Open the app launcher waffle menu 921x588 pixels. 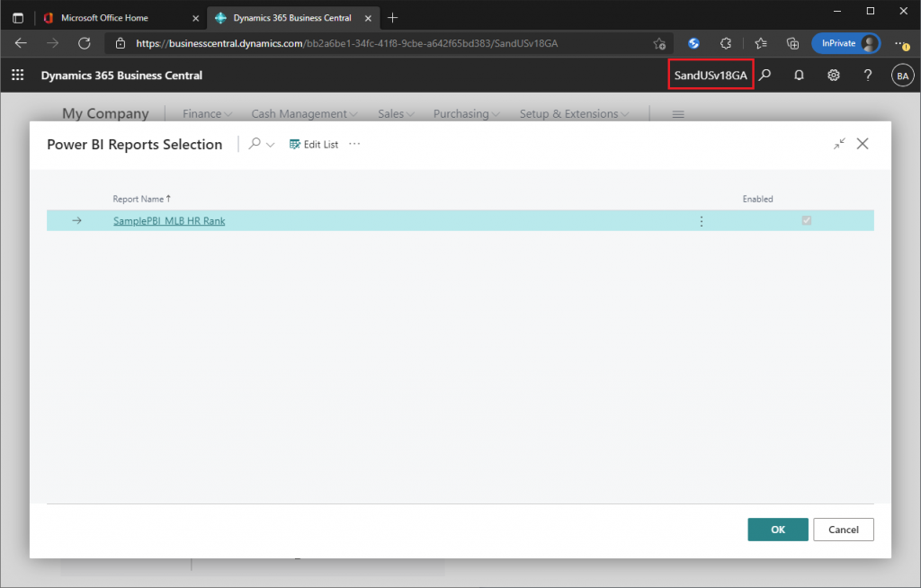(18, 76)
